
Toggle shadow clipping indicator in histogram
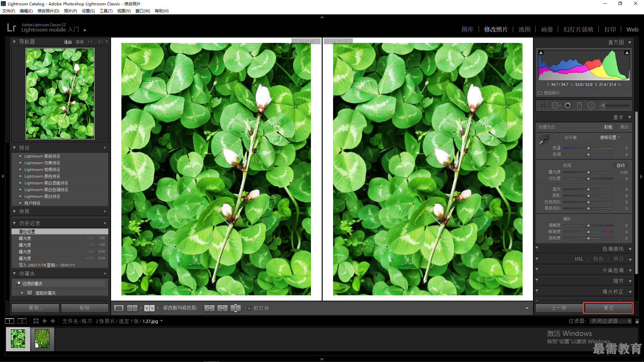pyautogui.click(x=541, y=53)
